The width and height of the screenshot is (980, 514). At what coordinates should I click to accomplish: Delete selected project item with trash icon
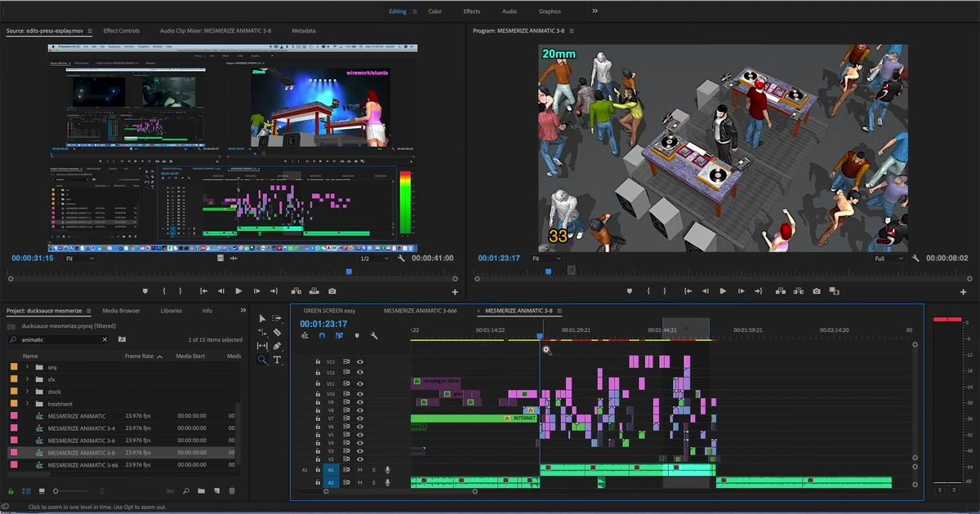[x=232, y=491]
